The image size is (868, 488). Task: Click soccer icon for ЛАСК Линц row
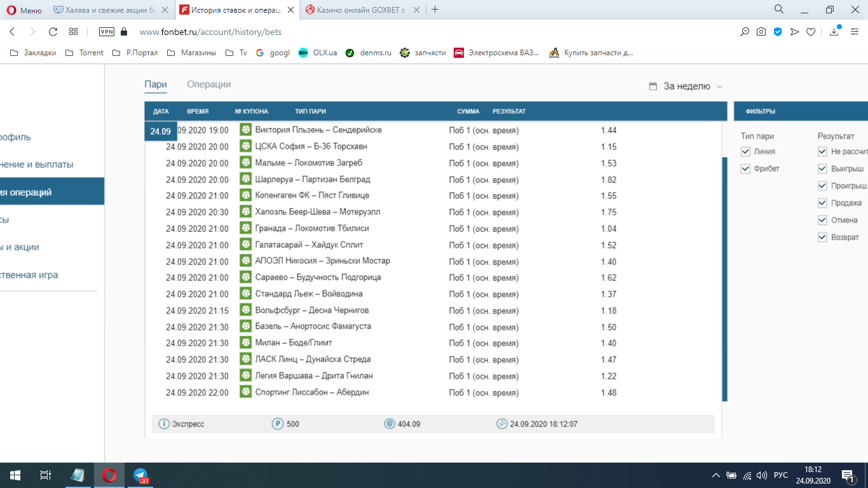coord(246,359)
